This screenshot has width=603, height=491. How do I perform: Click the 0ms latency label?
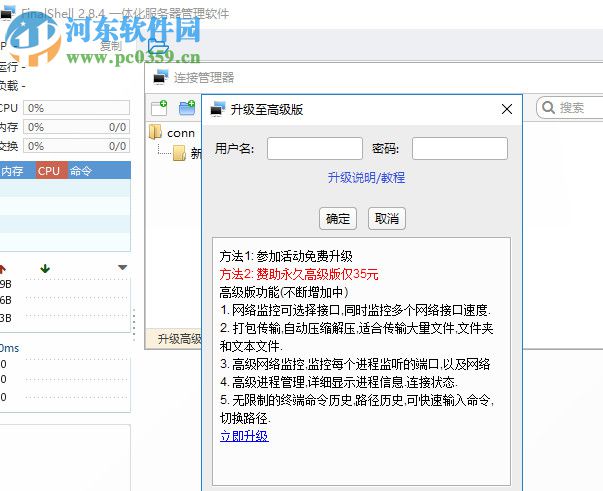click(x=9, y=348)
